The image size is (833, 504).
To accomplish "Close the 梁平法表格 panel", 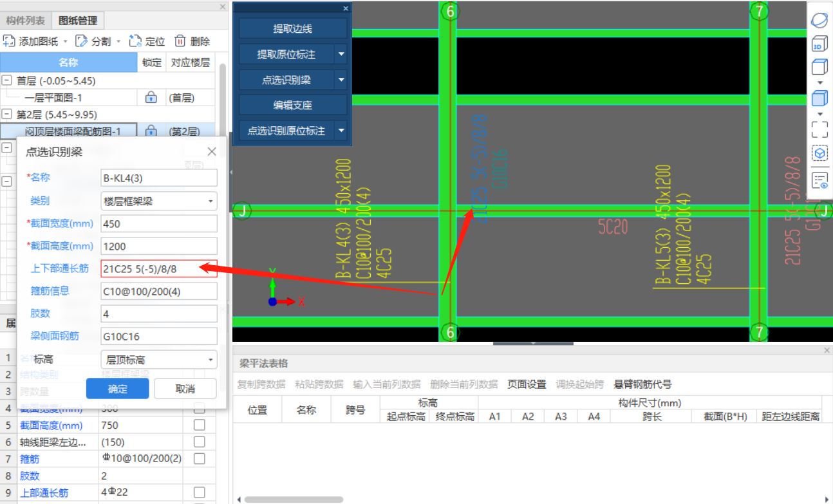I will [828, 350].
